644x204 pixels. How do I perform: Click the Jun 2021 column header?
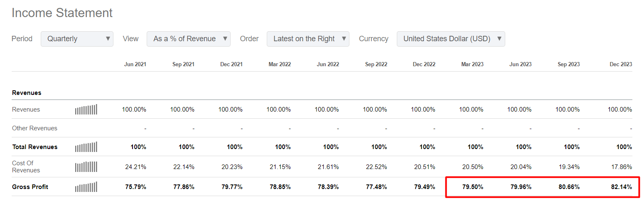point(135,65)
